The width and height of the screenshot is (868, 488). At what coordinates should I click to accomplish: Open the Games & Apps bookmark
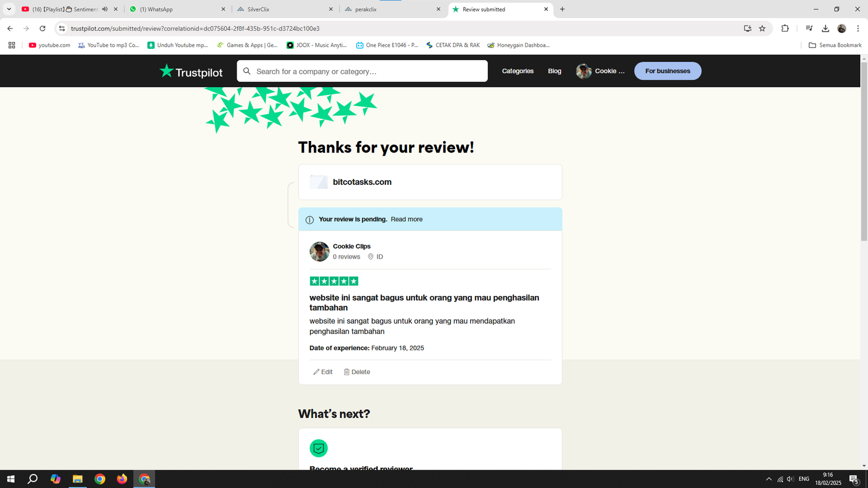[x=247, y=45]
